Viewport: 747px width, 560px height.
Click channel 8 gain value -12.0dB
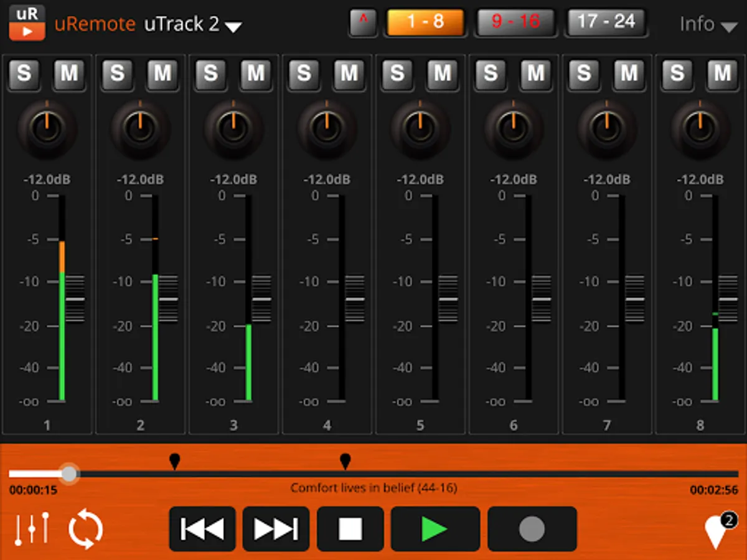(x=700, y=180)
